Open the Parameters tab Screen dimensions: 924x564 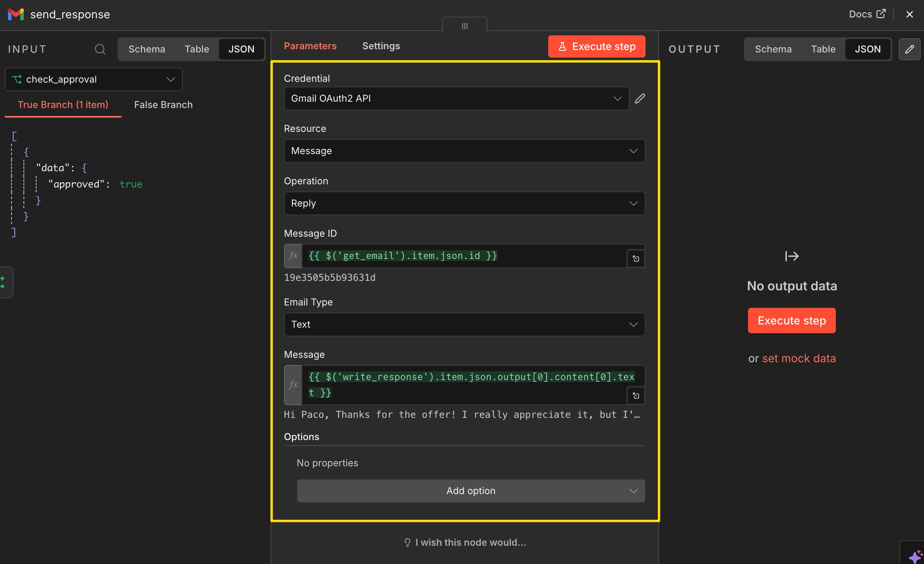(x=310, y=46)
